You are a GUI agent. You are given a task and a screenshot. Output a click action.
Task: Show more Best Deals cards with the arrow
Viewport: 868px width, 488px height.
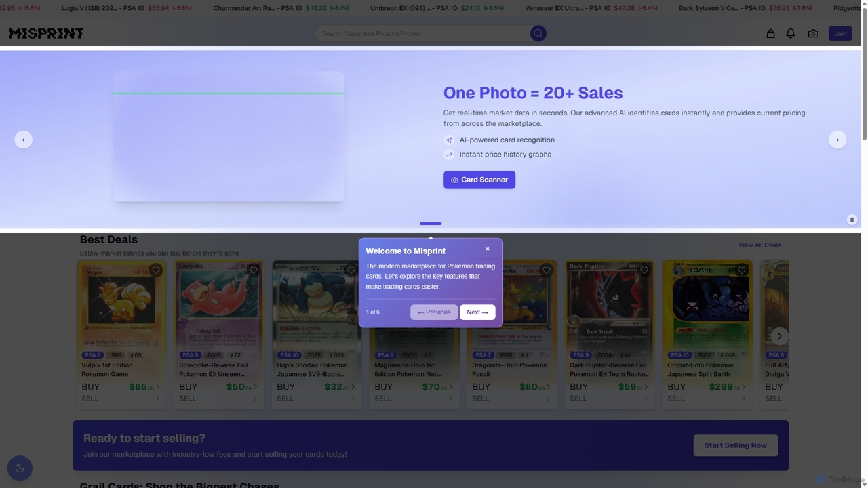(779, 335)
